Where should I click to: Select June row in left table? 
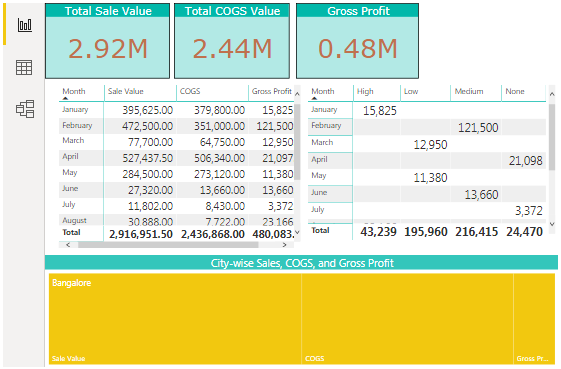[x=176, y=190]
